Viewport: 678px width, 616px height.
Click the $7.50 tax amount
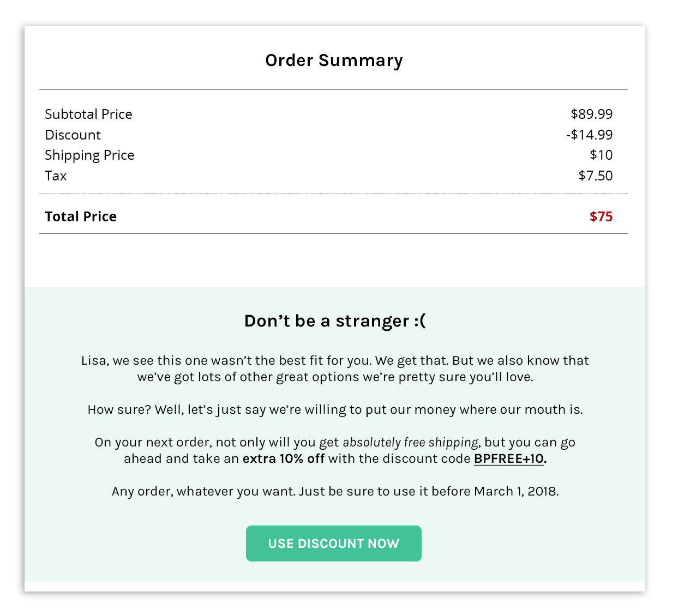point(596,176)
